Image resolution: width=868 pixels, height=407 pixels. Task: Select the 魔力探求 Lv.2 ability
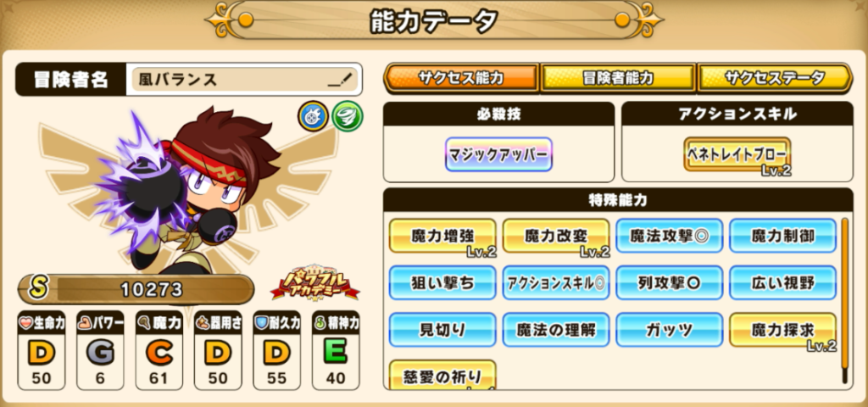coord(782,332)
